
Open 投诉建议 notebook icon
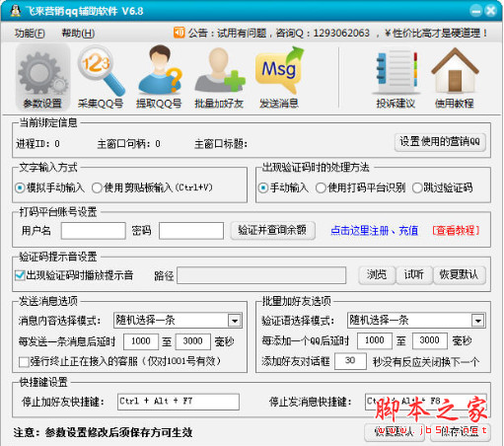click(396, 78)
